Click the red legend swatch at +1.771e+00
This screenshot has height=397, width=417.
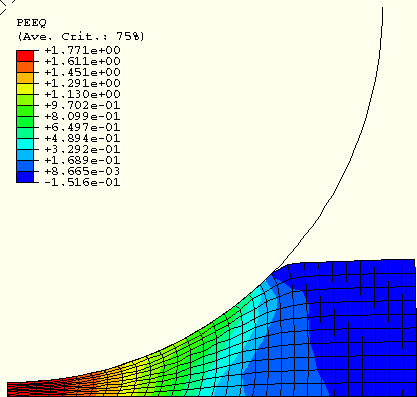pyautogui.click(x=25, y=56)
